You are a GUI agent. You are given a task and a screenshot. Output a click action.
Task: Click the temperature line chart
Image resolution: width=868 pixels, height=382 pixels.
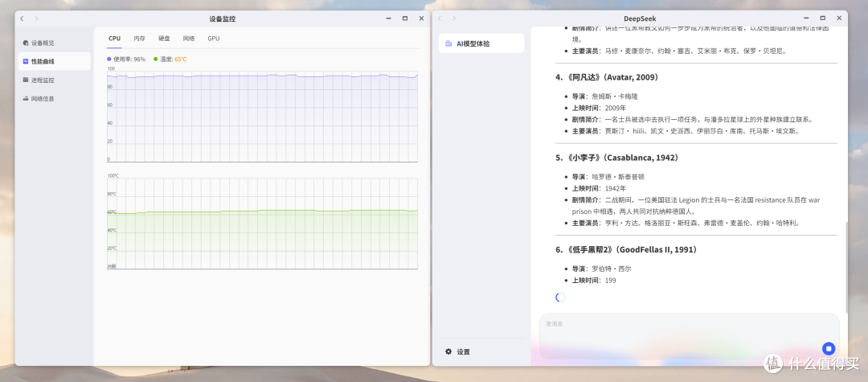click(x=262, y=224)
